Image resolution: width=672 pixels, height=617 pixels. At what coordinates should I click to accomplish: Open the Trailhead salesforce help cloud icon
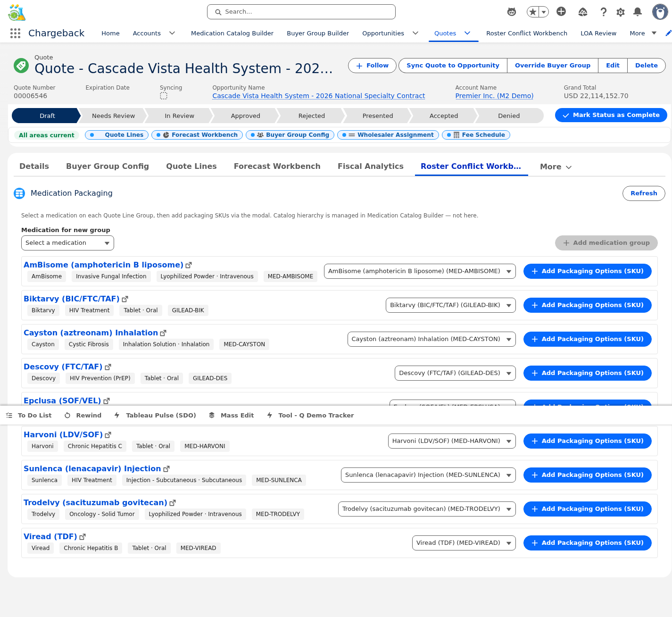583,12
